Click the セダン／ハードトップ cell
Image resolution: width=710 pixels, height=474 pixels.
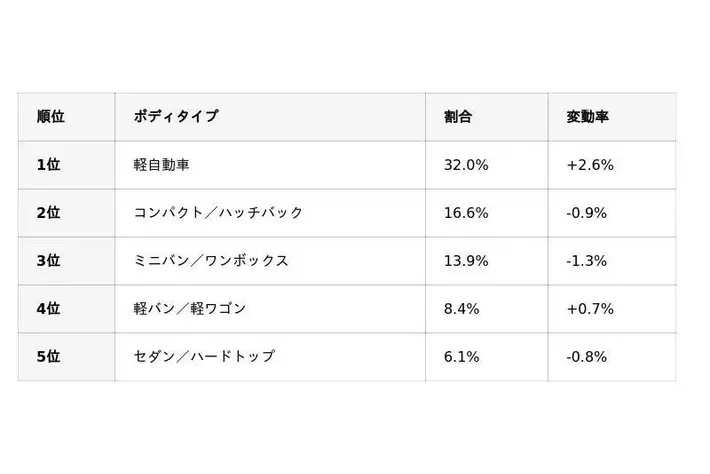pos(204,357)
